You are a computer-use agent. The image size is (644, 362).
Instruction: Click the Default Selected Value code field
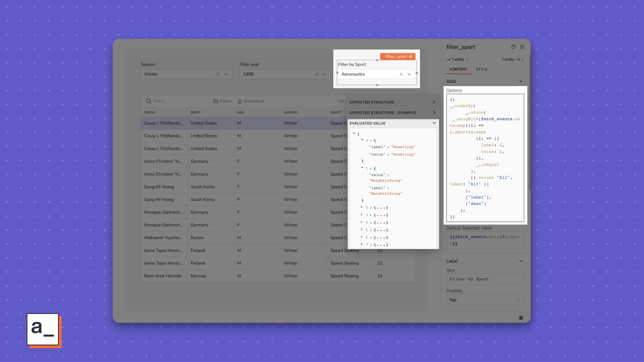coord(485,240)
